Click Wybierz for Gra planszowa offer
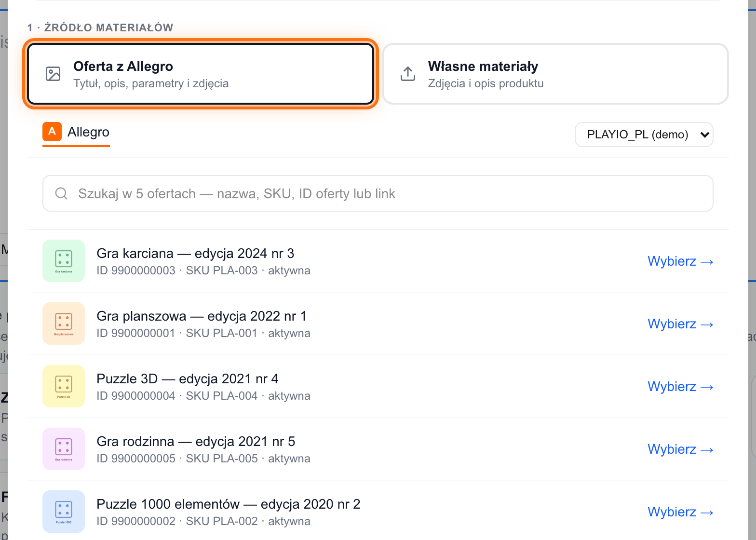This screenshot has height=540, width=756. (680, 324)
